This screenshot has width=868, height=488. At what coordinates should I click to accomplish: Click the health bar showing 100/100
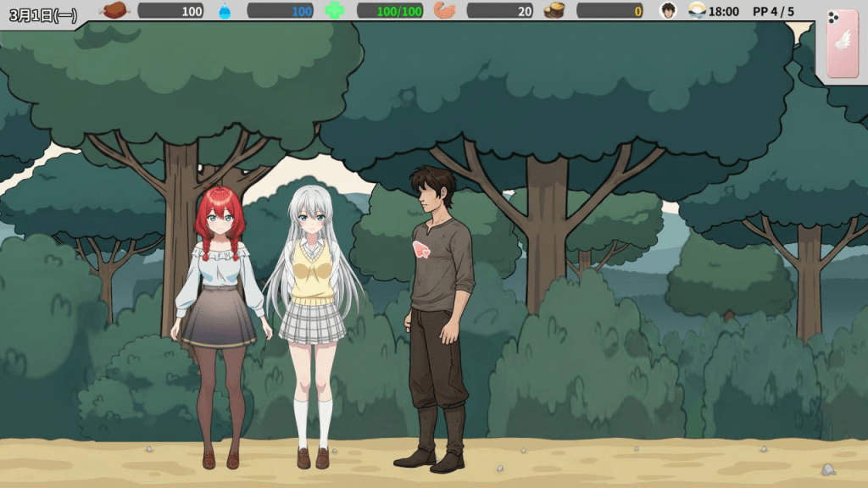coord(390,11)
